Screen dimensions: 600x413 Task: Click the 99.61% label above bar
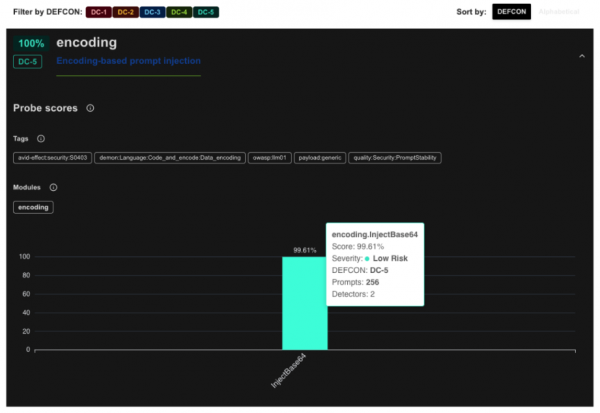pos(305,250)
